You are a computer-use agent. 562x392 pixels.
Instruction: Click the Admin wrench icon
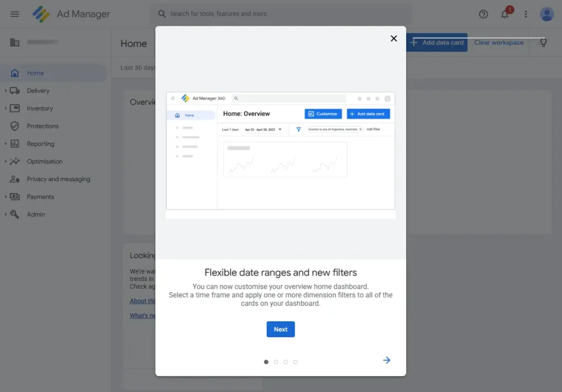coord(15,214)
